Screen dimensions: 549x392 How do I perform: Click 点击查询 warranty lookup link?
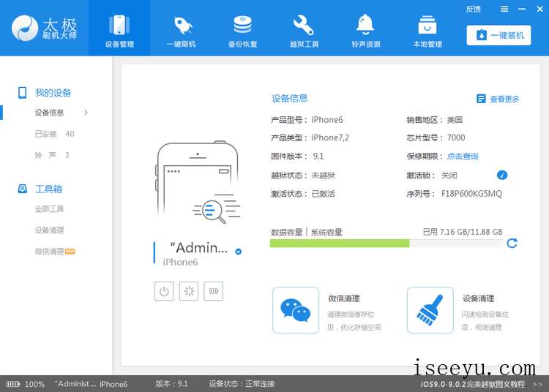(x=463, y=157)
